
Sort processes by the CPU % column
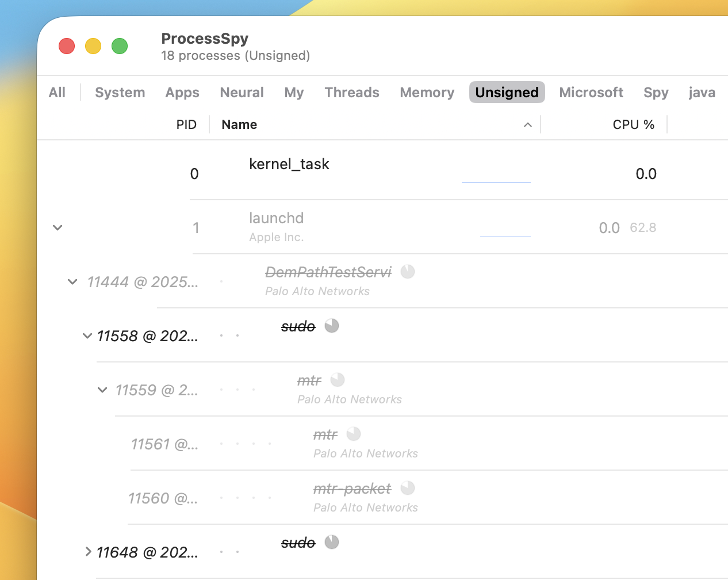point(634,124)
